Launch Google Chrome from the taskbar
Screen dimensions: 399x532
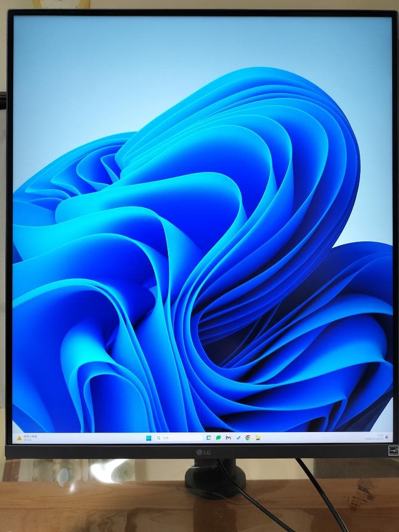[x=248, y=437]
